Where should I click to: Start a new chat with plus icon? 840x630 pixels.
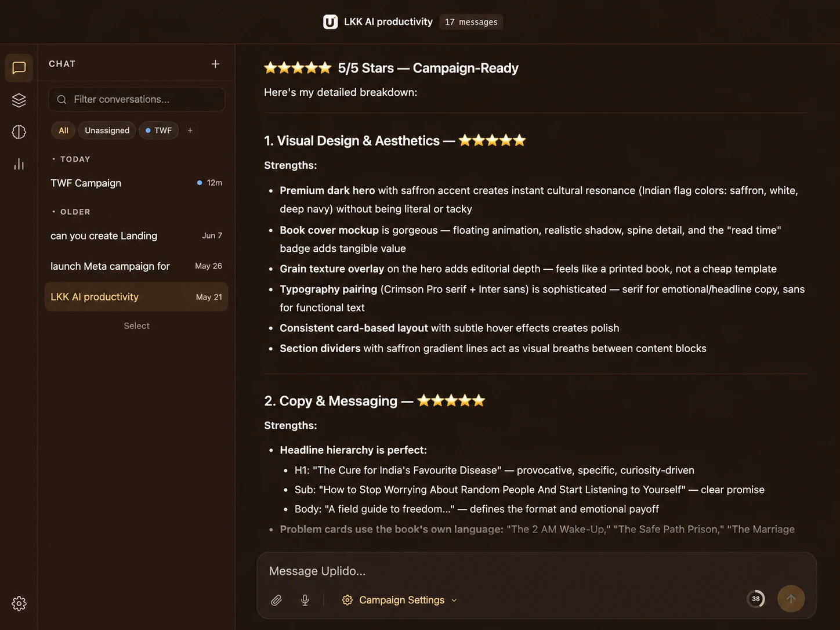(215, 64)
